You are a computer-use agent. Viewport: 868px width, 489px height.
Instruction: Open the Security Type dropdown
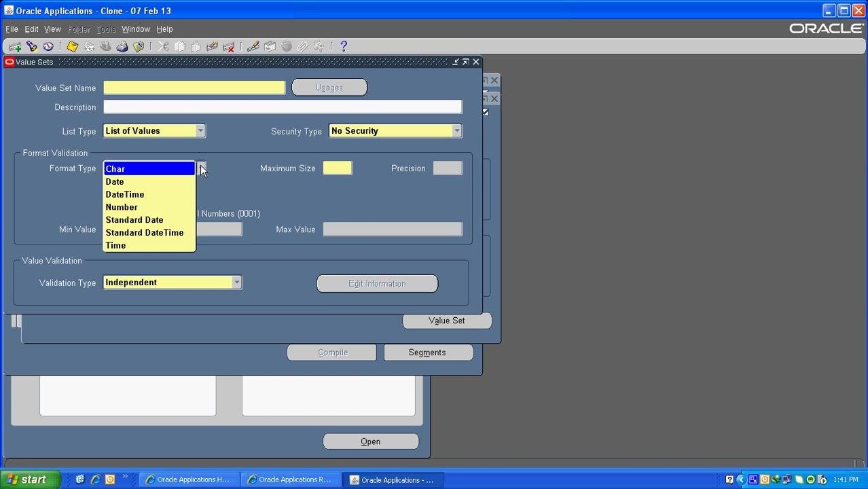(457, 131)
